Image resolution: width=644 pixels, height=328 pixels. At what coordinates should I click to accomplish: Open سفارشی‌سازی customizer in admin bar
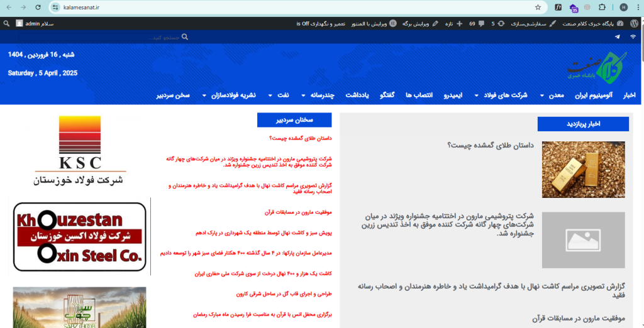click(533, 23)
